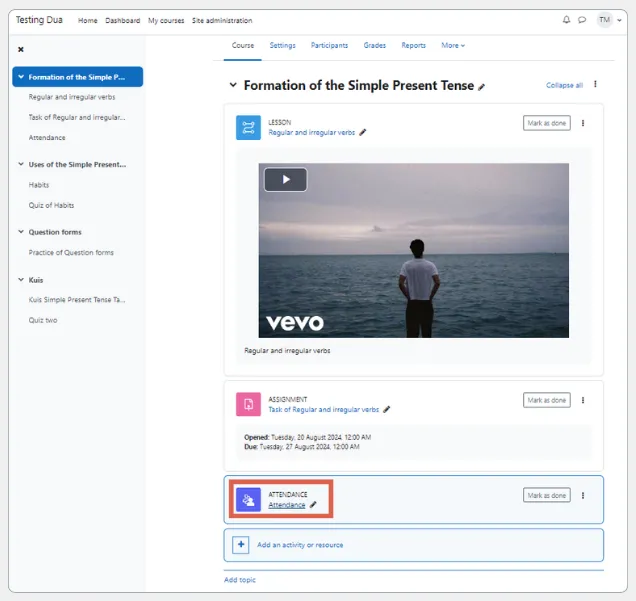The height and width of the screenshot is (601, 636).
Task: Mark the Lesson activity as done
Action: [x=546, y=123]
